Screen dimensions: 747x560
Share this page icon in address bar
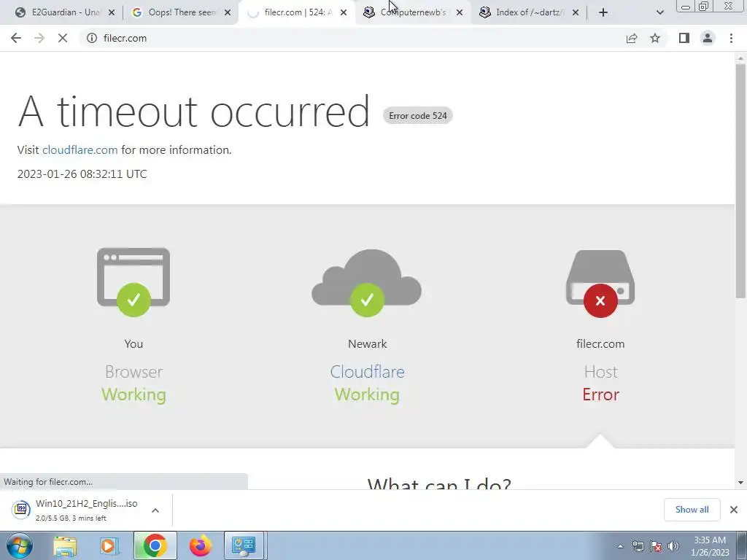(x=632, y=38)
